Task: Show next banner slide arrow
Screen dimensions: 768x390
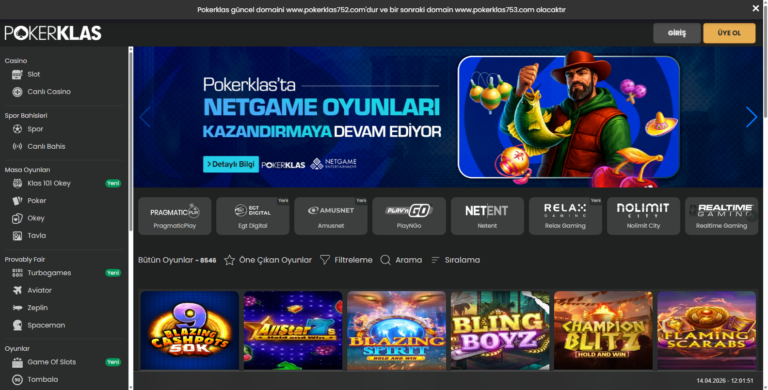Action: click(751, 117)
